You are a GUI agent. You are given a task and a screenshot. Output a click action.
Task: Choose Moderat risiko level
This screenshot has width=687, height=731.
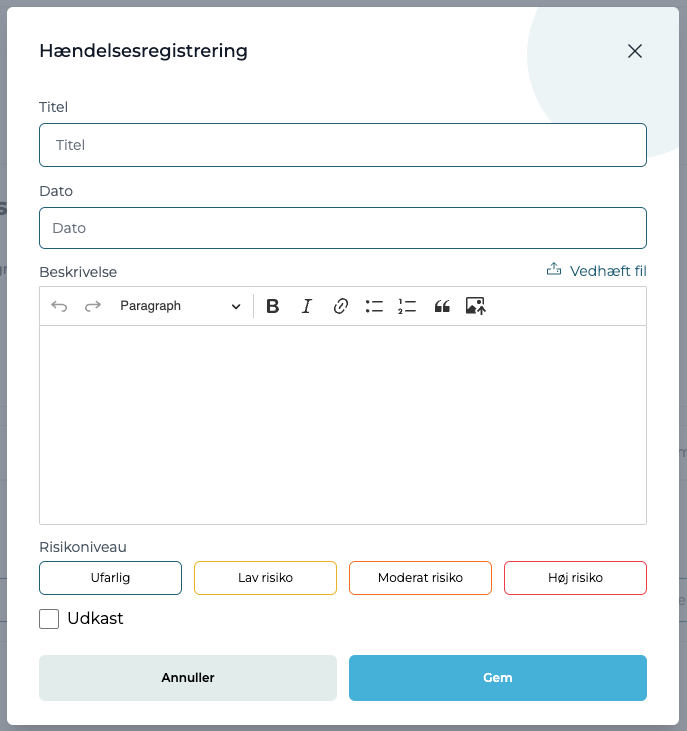tap(420, 578)
